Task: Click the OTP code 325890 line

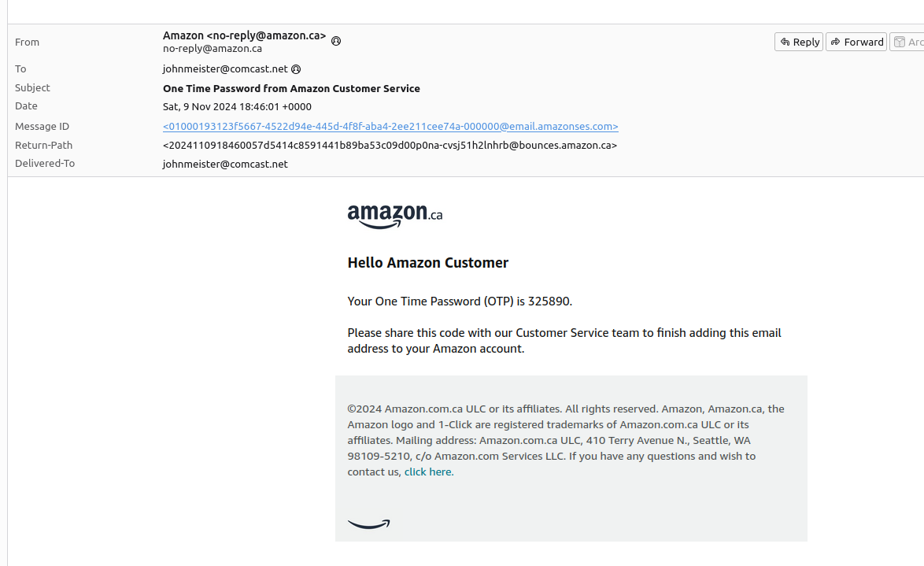Action: pyautogui.click(x=460, y=301)
